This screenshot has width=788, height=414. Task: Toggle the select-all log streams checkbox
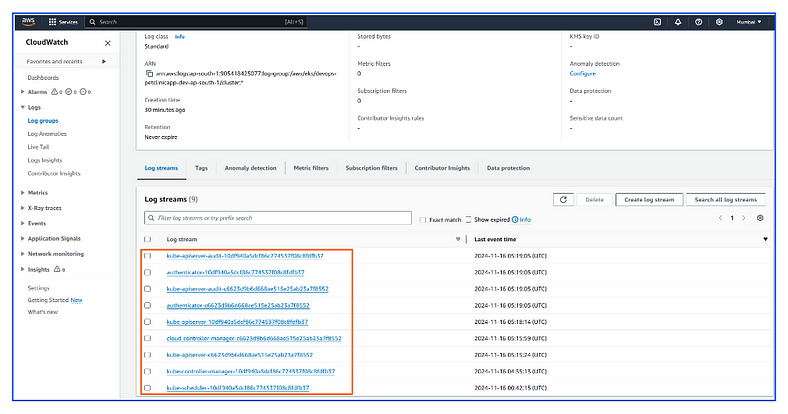pos(147,239)
